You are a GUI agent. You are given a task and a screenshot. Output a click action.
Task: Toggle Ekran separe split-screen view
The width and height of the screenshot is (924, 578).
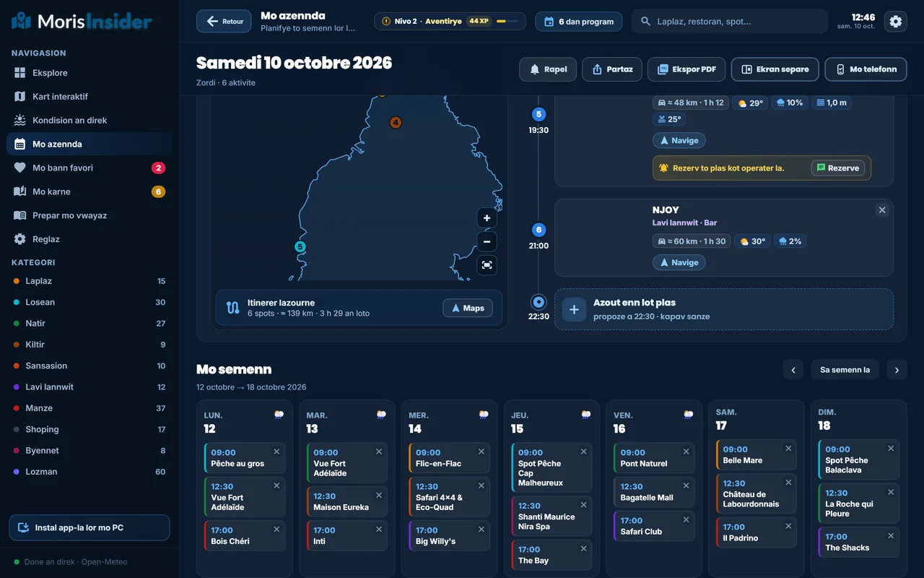coord(775,69)
